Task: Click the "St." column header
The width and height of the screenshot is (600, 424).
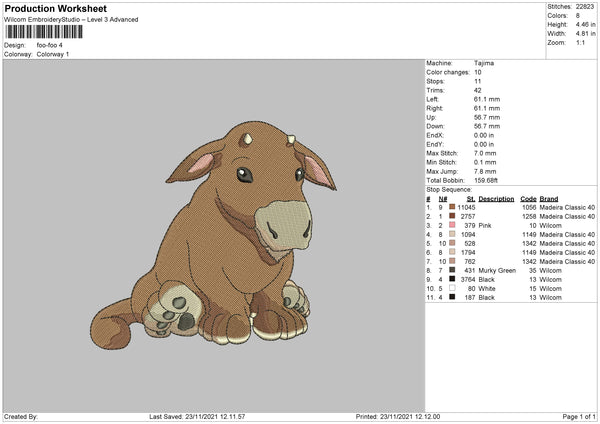Action: (x=471, y=199)
